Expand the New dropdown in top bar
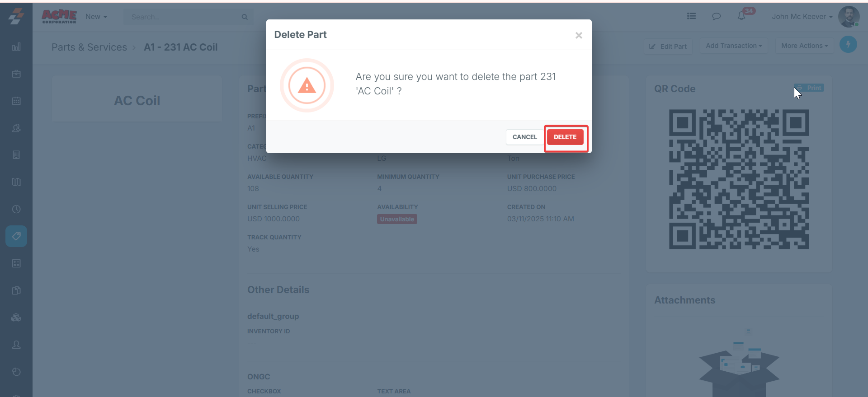 (96, 17)
